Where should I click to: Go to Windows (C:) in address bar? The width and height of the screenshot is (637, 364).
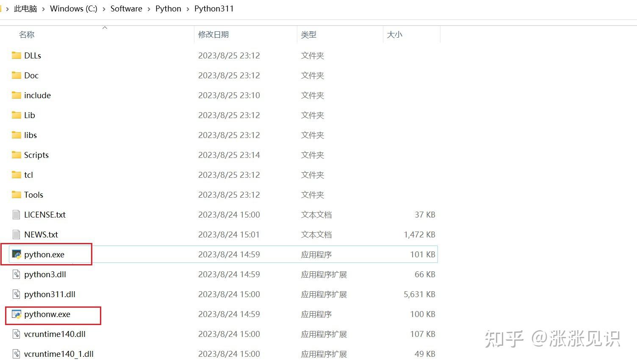[x=74, y=8]
